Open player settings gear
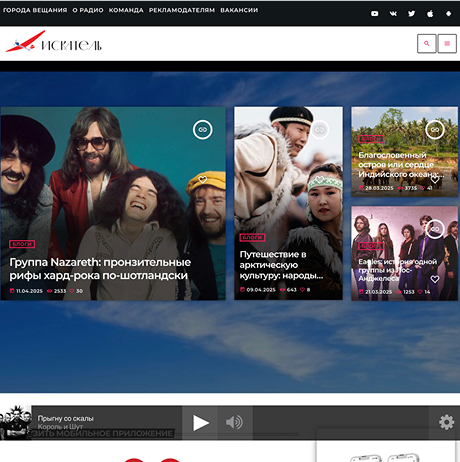Viewport: 460px width, 462px height. (x=446, y=422)
